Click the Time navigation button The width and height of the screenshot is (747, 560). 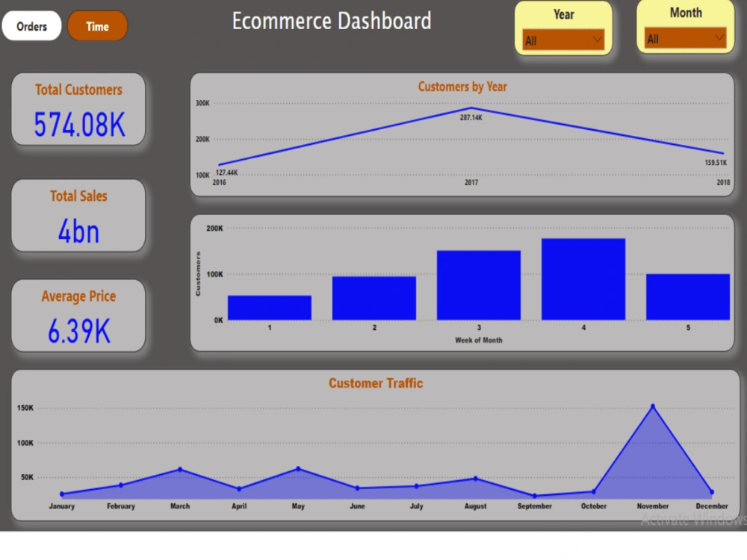(97, 25)
